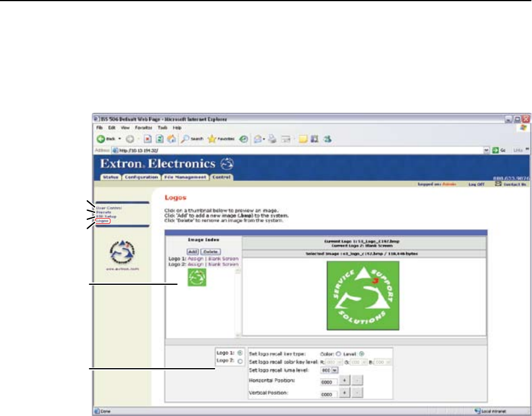Click the grayed Forward arrow icon
Viewport: 532px width, 416px height.
(130, 139)
